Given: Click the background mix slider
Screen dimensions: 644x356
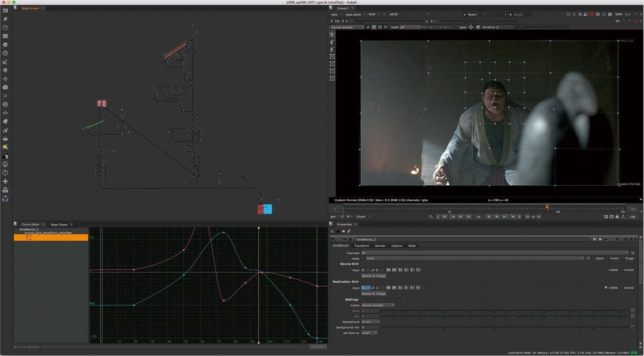Looking at the screenshot, I should pyautogui.click(x=505, y=327).
